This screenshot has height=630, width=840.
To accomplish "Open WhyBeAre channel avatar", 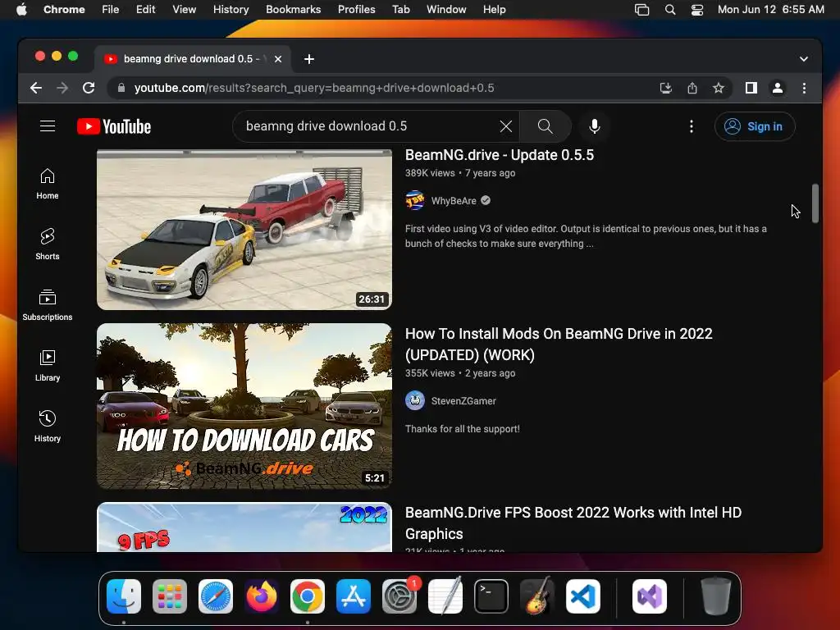I will point(414,200).
